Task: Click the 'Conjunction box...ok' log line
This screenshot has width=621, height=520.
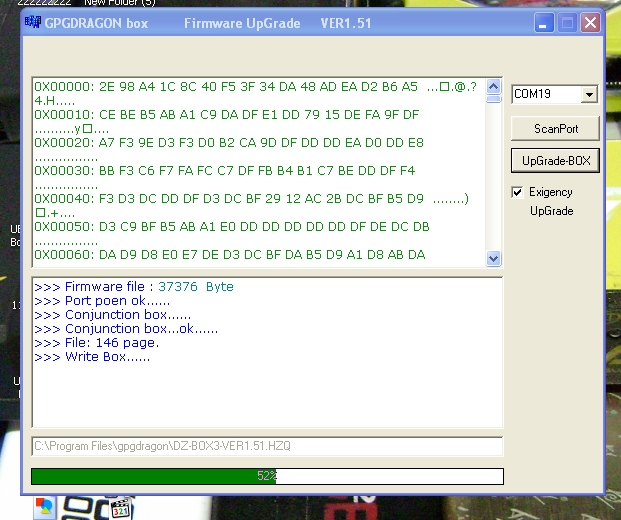Action: [x=126, y=329]
